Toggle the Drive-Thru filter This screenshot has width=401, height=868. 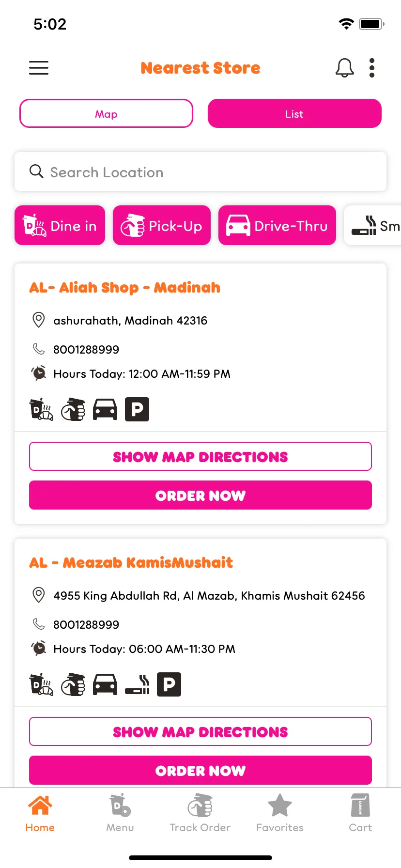(277, 226)
